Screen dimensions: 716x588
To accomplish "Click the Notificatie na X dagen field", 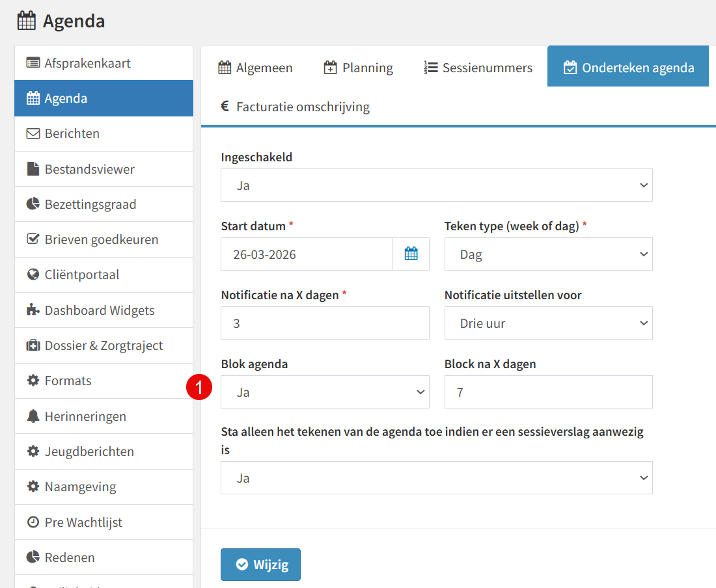I will click(325, 323).
